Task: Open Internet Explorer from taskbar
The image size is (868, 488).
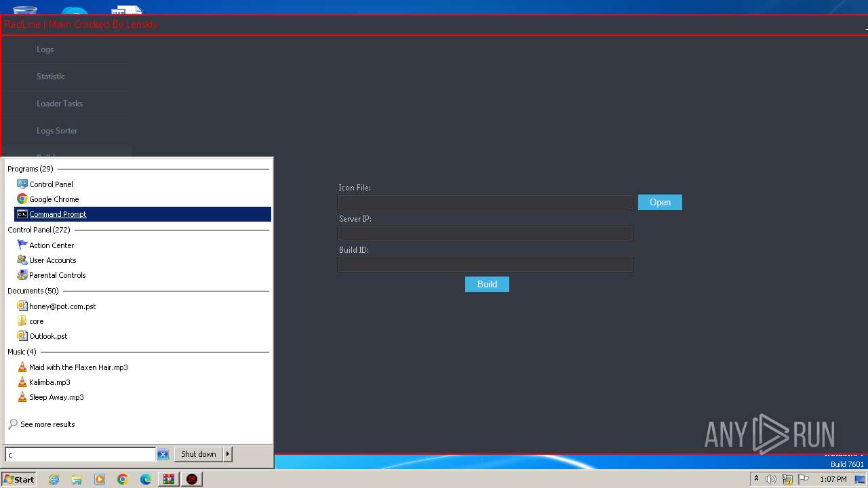Action: [54, 479]
